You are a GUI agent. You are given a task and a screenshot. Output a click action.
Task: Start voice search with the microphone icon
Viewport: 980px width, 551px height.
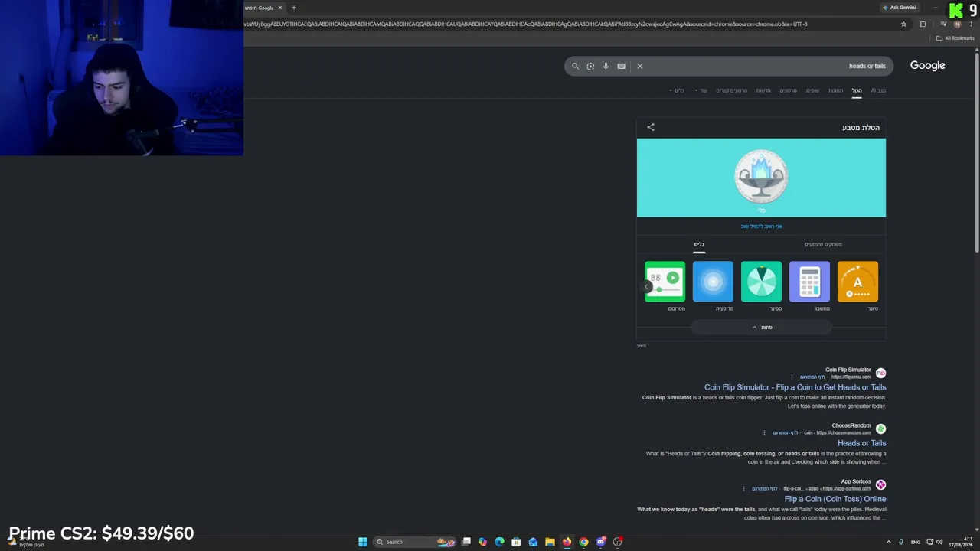[x=606, y=66]
